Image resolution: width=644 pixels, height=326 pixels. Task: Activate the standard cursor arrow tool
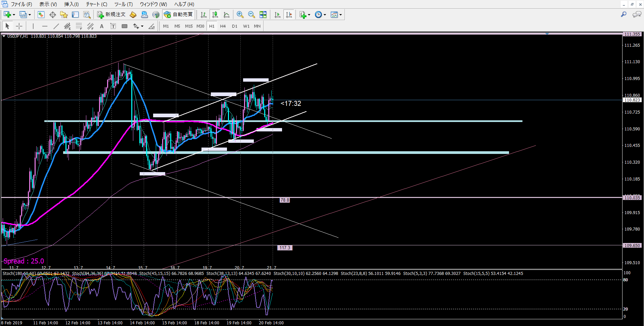(7, 26)
